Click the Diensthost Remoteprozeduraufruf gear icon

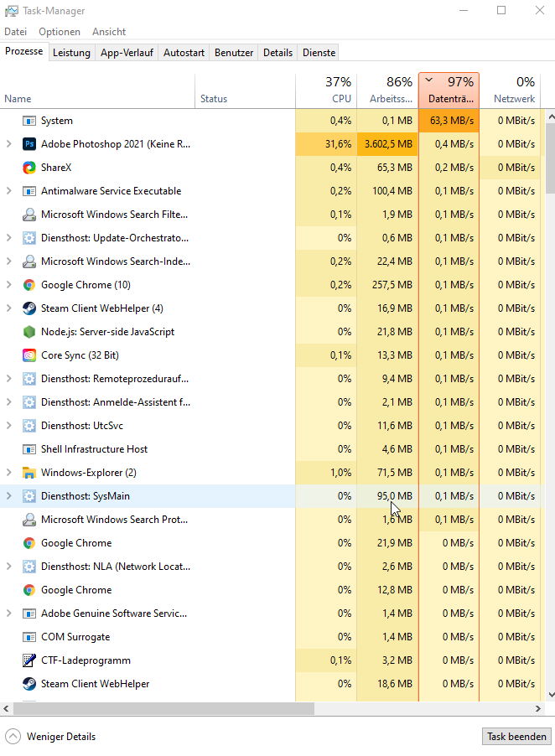pyautogui.click(x=29, y=379)
